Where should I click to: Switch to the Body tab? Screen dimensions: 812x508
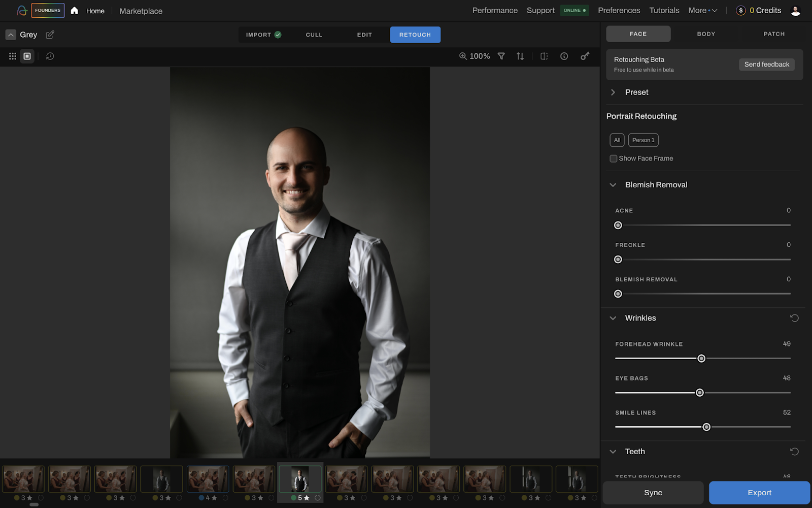[706, 34]
